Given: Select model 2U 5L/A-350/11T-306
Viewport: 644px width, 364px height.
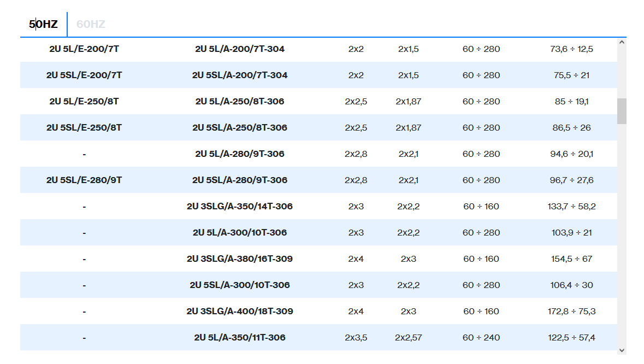Looking at the screenshot, I should [x=240, y=337].
